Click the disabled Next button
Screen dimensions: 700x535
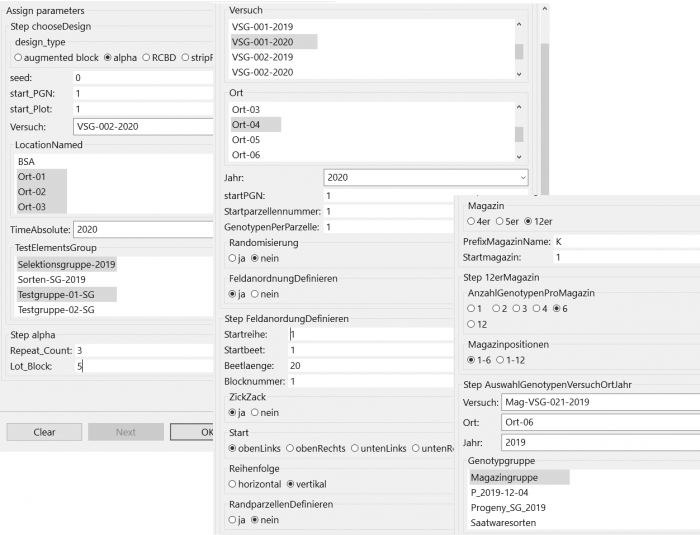coord(126,432)
